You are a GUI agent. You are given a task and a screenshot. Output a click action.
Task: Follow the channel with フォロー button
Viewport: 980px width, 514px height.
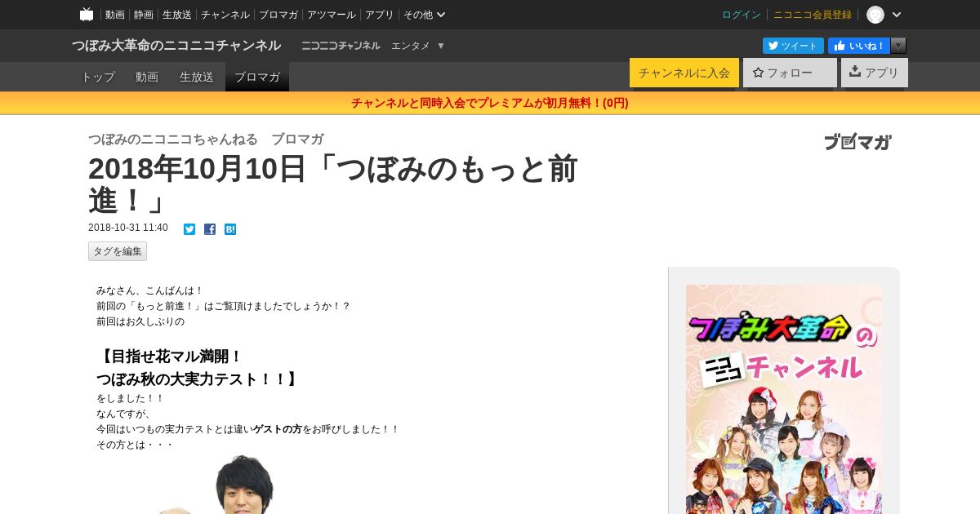tap(790, 73)
